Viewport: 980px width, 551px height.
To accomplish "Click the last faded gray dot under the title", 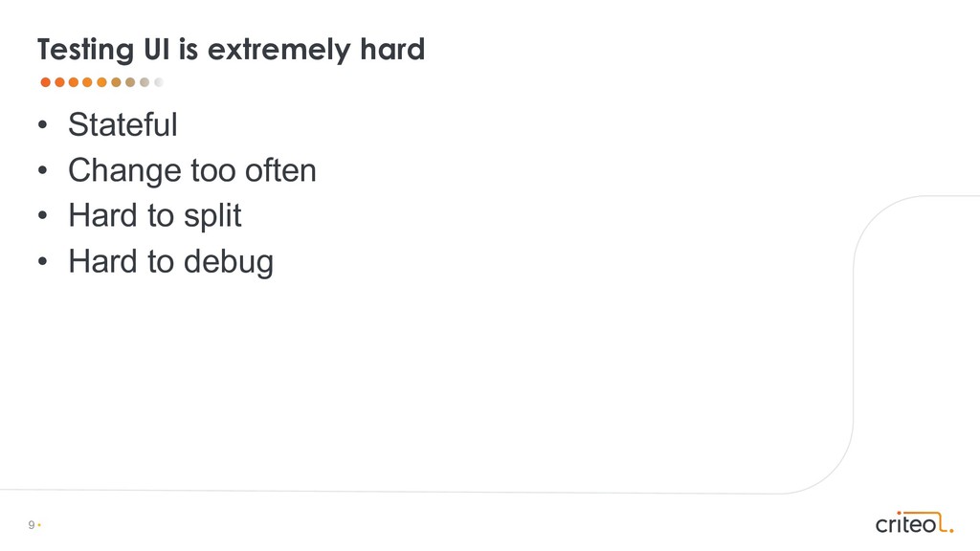I will point(159,82).
